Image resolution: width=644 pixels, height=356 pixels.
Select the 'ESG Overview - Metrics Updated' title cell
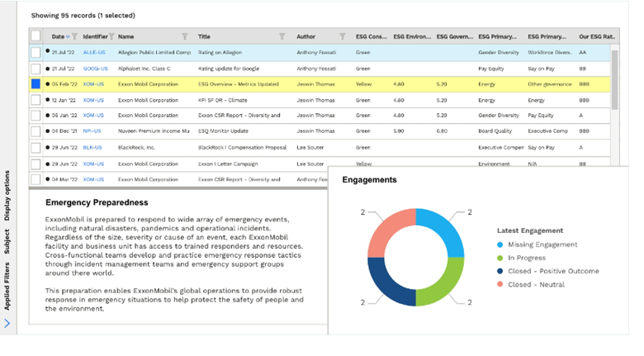coord(239,84)
